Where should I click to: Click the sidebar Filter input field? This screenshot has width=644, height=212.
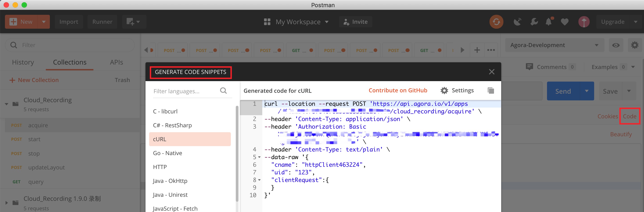pyautogui.click(x=70, y=45)
